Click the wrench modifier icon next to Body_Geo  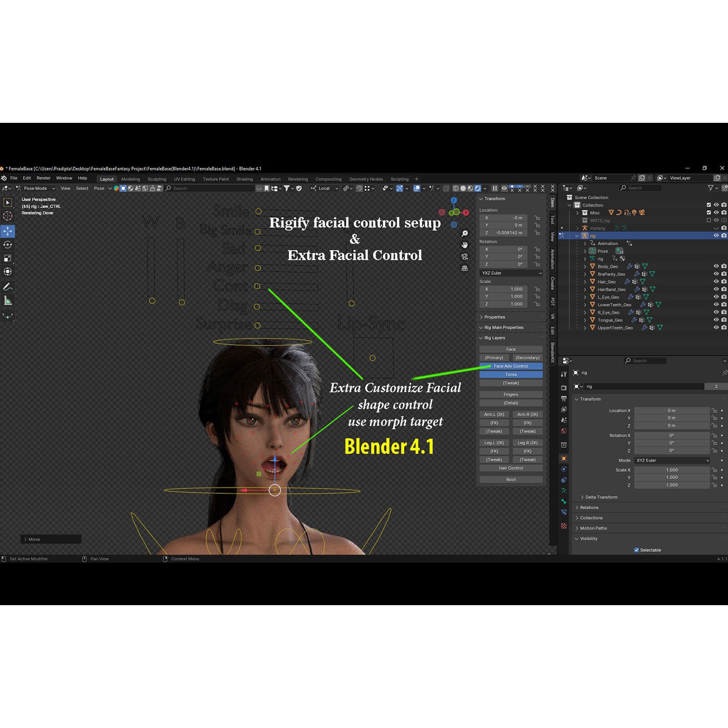(x=629, y=267)
